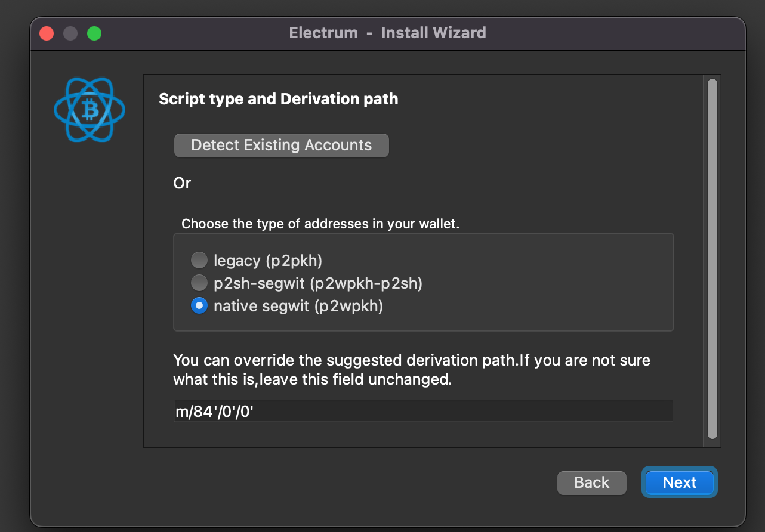This screenshot has width=765, height=532.
Task: Select the "legacy (p2pkh)" radio button
Action: coord(199,260)
